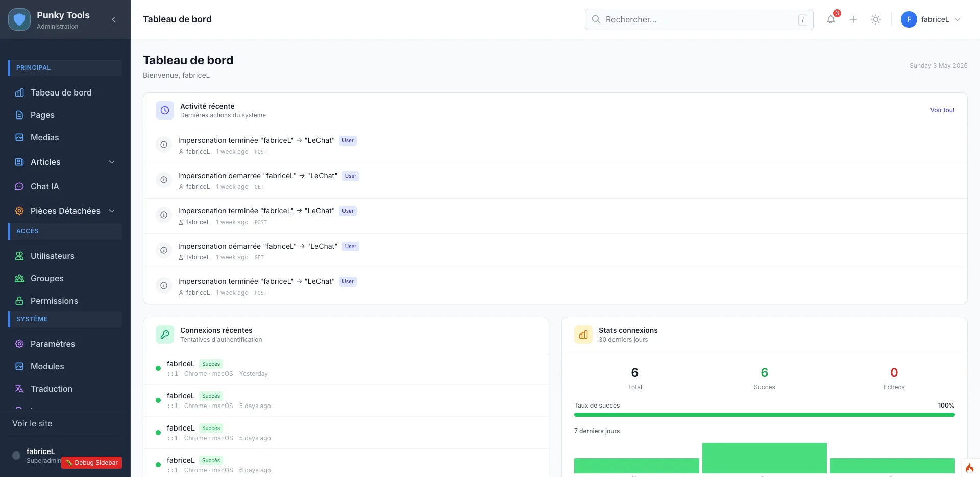Click the F user avatar
The image size is (980, 477).
pos(909,19)
